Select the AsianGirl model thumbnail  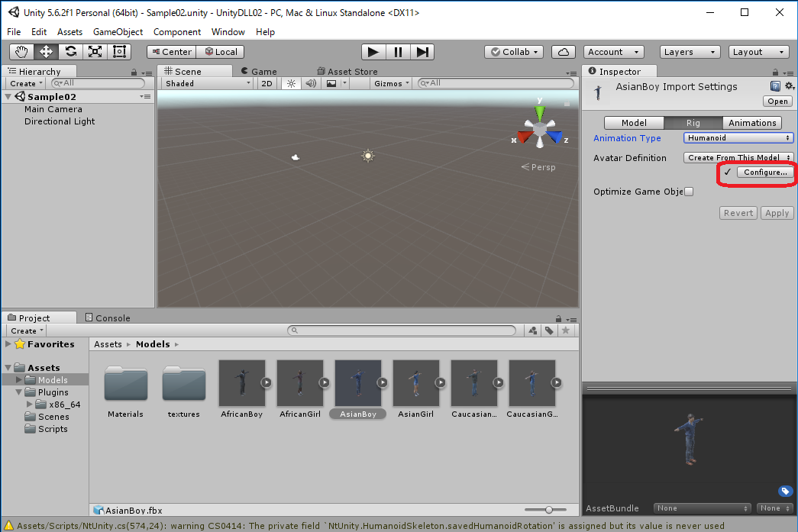point(416,389)
